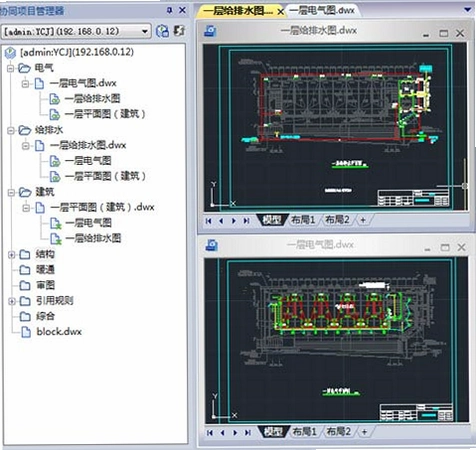Open the [admin:YCJ] server dropdown

145,32
